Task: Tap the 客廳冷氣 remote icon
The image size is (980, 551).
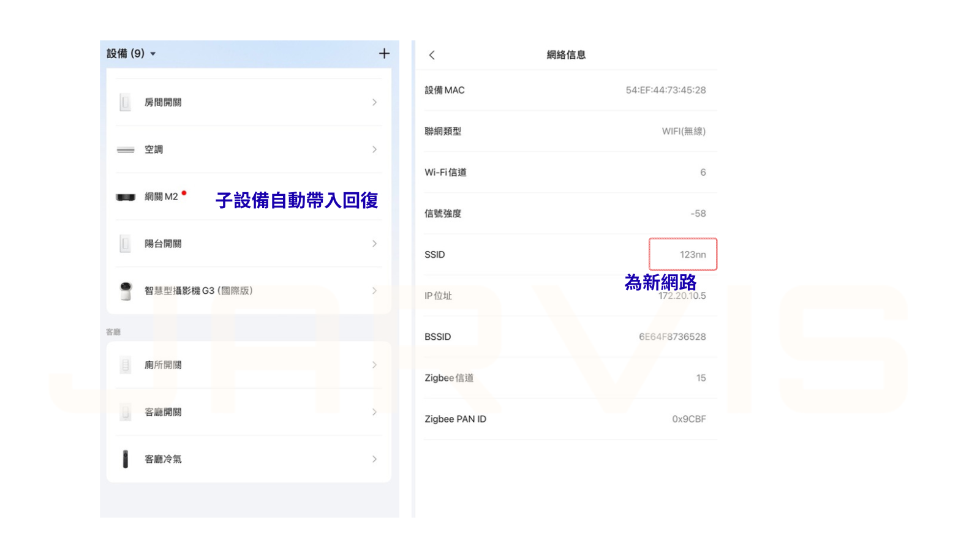Action: tap(126, 459)
